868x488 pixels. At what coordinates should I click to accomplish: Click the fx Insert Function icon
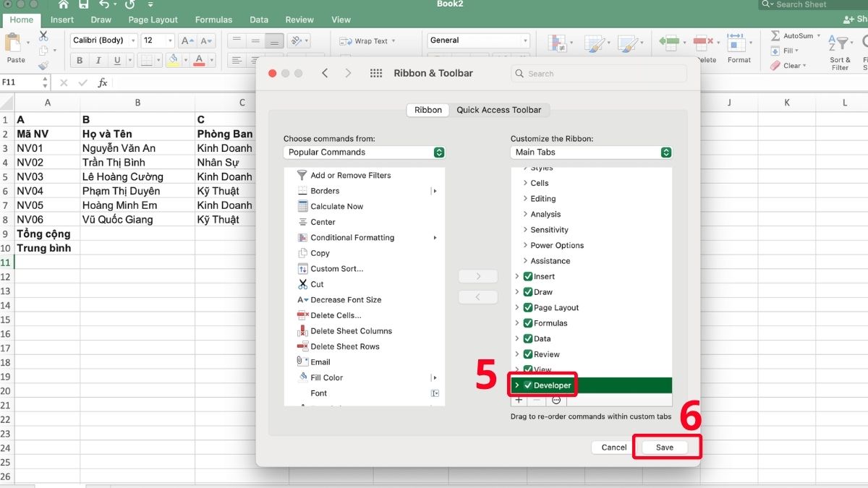(103, 83)
